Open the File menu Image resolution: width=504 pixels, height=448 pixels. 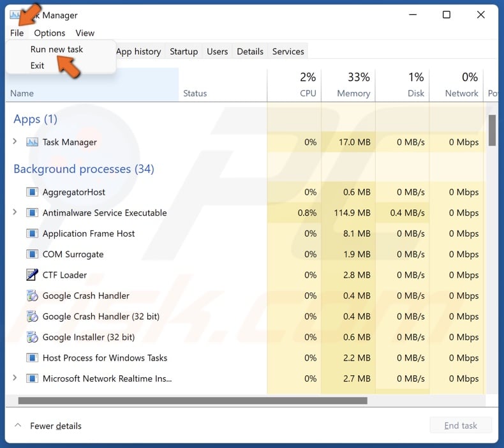(x=17, y=33)
